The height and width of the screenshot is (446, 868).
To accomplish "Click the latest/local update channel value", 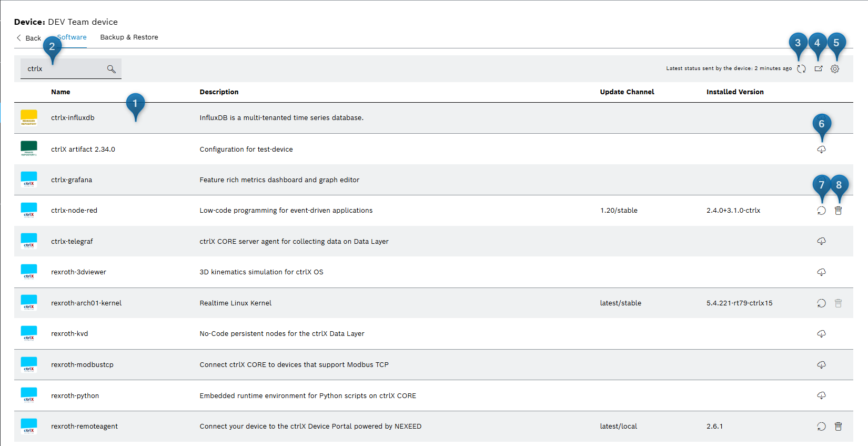I will click(x=619, y=427).
